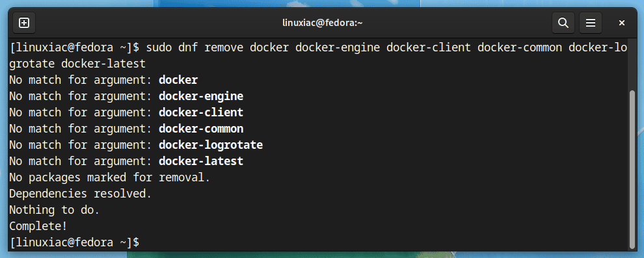Click the 'No packages marked for removal.' line
Viewport: 644px width, 258px height.
click(x=110, y=177)
